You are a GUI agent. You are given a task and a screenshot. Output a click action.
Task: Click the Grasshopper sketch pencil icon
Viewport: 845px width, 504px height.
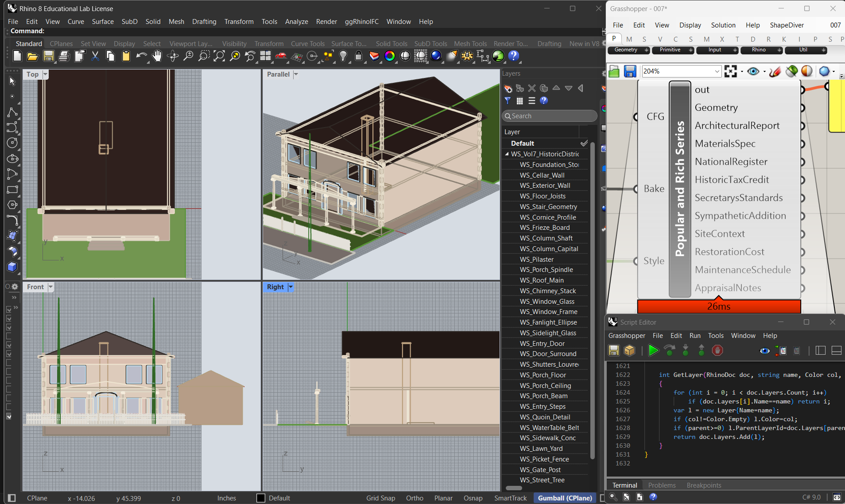tap(775, 71)
